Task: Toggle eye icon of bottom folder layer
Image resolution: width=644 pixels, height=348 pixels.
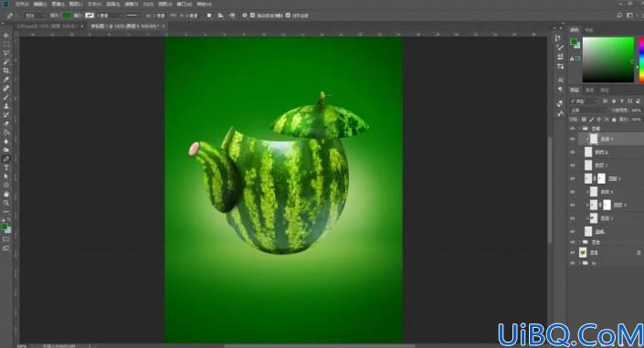Action: coord(573,263)
